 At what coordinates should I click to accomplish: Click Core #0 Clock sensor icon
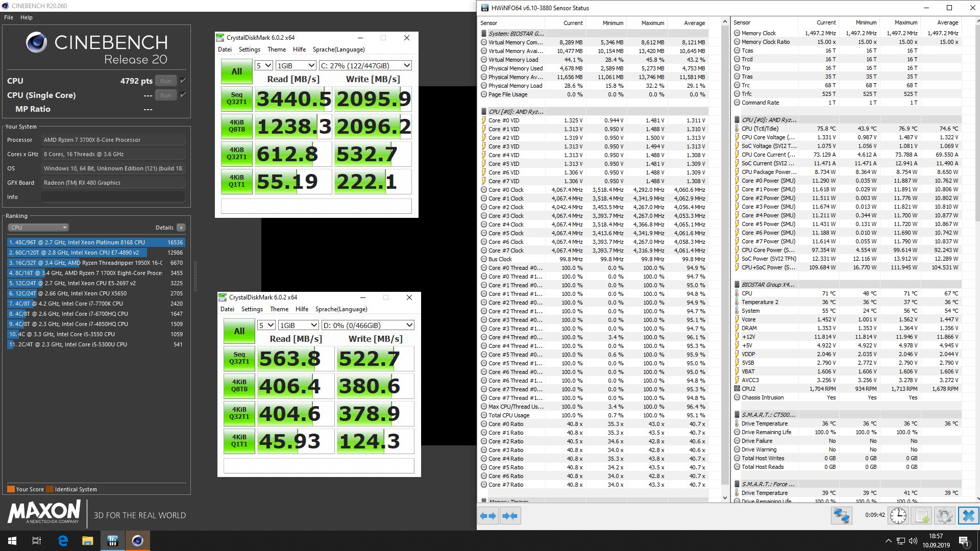point(484,190)
